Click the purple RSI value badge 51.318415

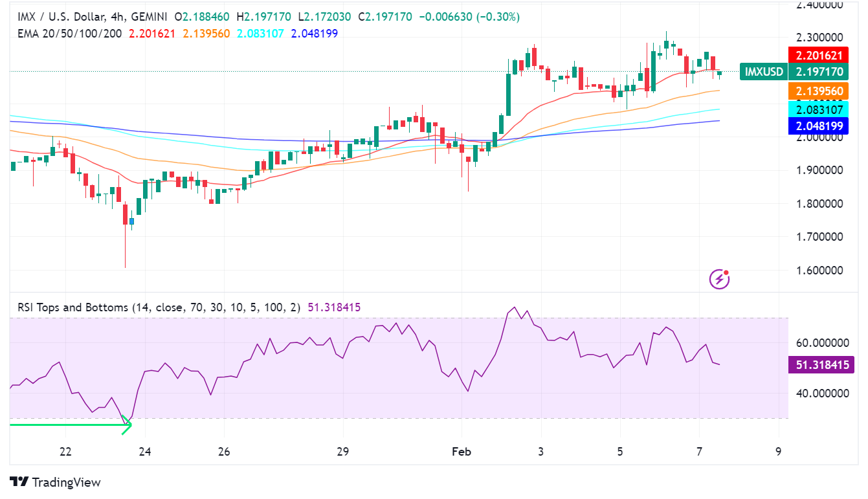point(821,365)
